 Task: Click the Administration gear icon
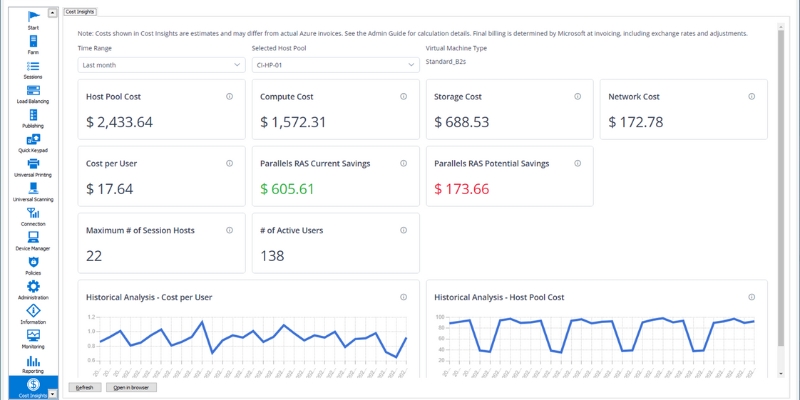[x=33, y=290]
